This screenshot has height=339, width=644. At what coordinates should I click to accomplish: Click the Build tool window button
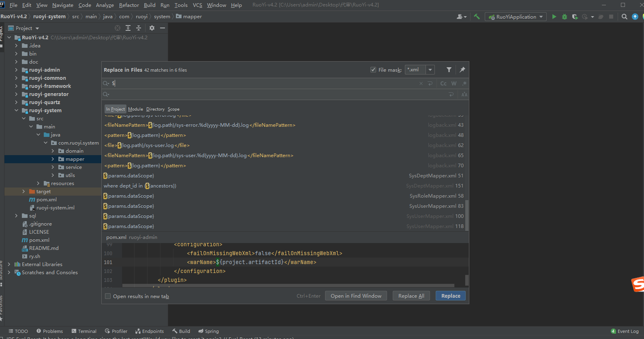pos(181,331)
